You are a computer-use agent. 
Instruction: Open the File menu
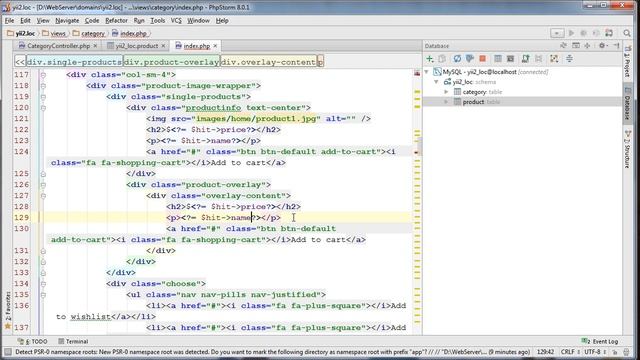click(9, 20)
